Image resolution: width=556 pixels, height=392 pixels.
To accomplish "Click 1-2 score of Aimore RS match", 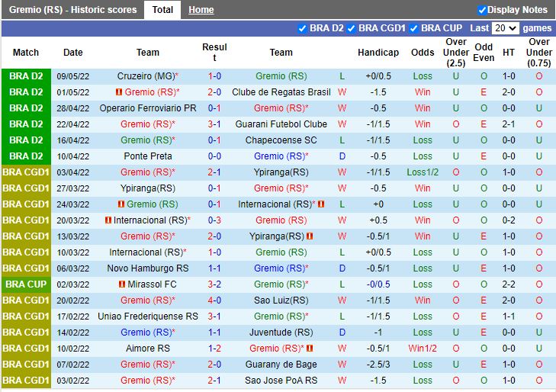I will click(214, 349).
